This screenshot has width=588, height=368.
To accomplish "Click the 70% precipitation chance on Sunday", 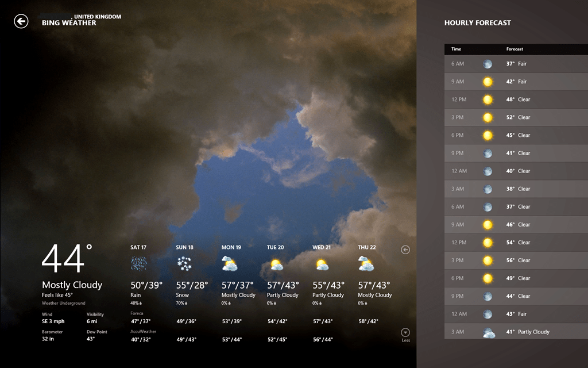I will [181, 303].
